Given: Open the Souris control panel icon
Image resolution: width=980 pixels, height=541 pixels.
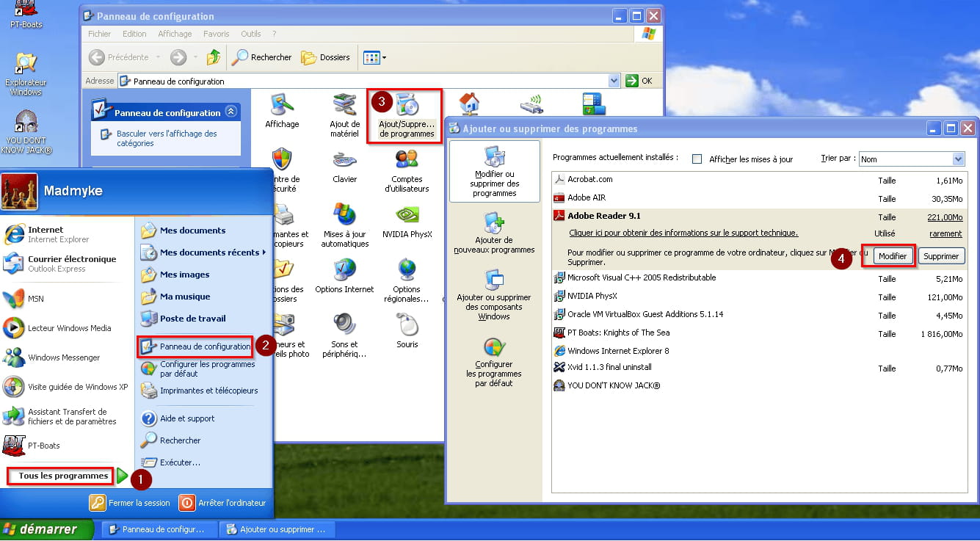Looking at the screenshot, I should click(x=407, y=332).
